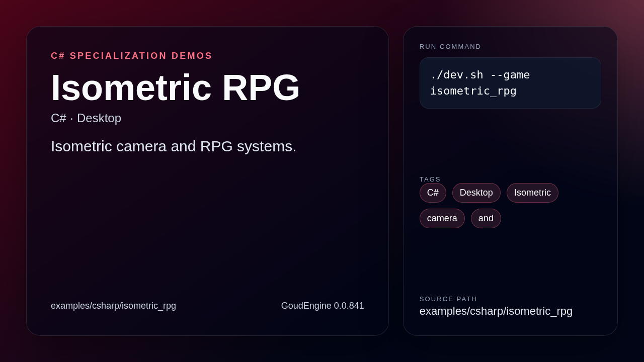Click the ./dev.sh command text
The width and height of the screenshot is (644, 362).
(x=479, y=74)
